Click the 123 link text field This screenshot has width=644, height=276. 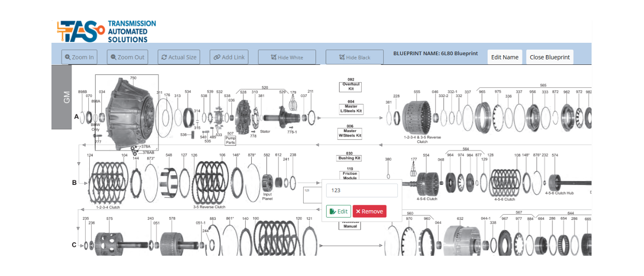[x=362, y=190]
